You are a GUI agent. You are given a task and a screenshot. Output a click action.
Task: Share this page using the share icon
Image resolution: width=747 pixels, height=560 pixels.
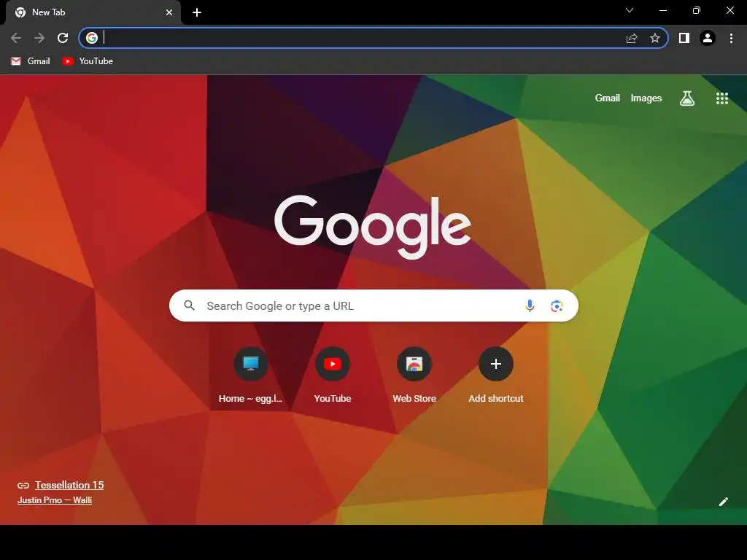632,38
